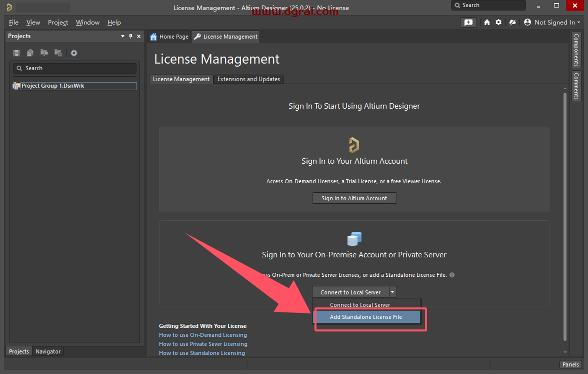The image size is (588, 374).
Task: Click the title bar Search field
Action: (488, 5)
